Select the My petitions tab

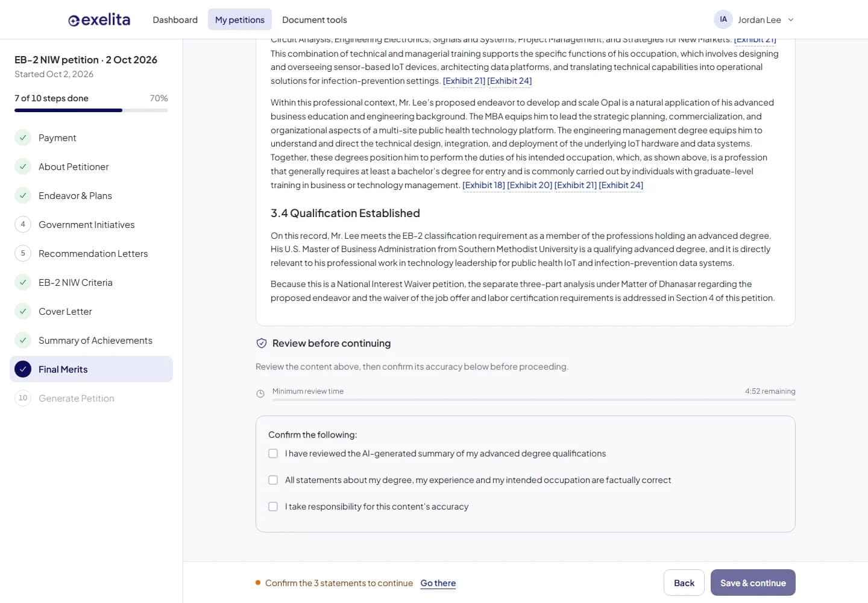tap(240, 20)
